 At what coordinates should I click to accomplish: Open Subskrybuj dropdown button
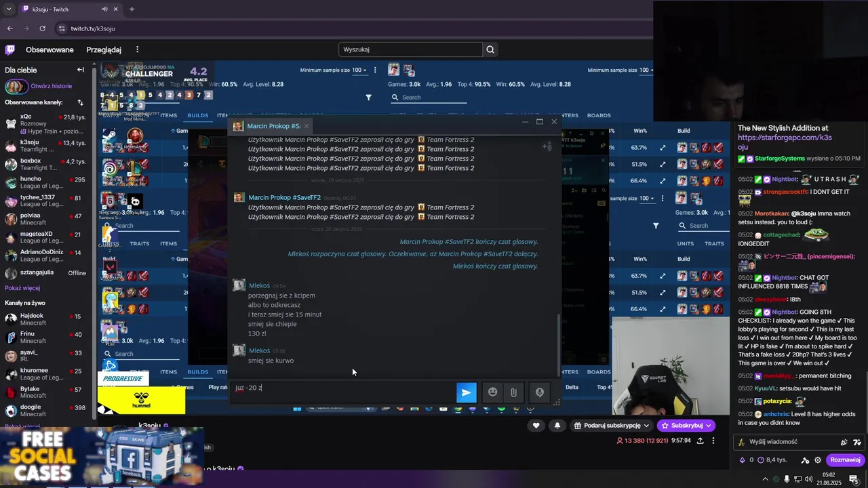pos(686,426)
